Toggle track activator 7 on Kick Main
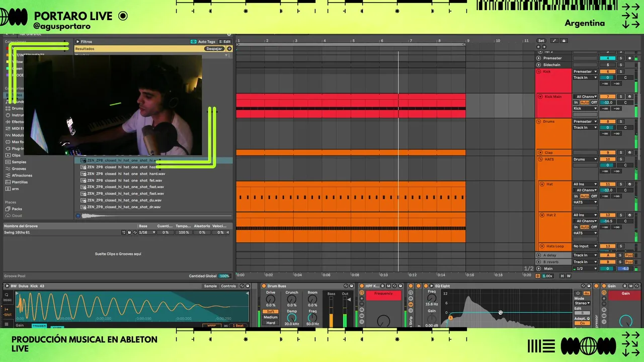 click(x=608, y=97)
